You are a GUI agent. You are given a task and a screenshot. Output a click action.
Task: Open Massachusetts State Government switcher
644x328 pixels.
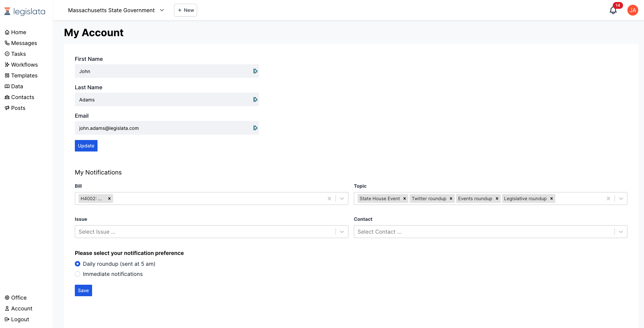(116, 10)
